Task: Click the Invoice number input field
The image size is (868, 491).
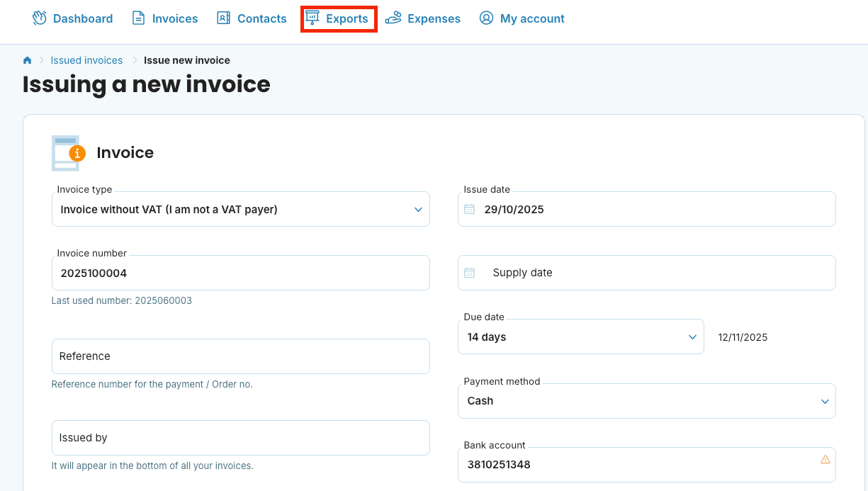Action: (241, 273)
